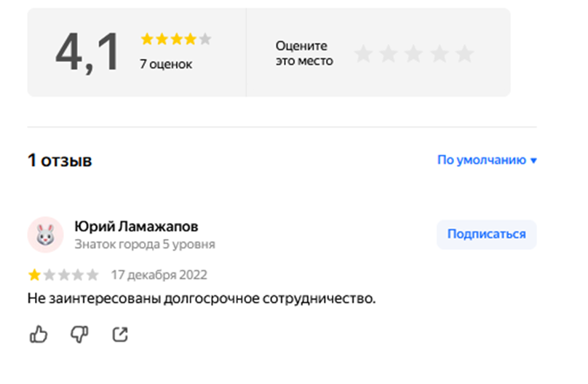Click the 4,1 overall rating score

click(87, 52)
